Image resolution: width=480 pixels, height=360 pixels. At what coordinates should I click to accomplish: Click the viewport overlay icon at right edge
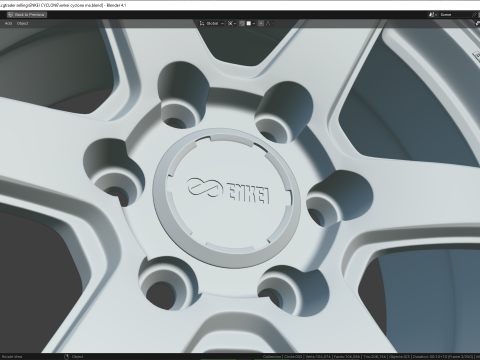(477, 23)
